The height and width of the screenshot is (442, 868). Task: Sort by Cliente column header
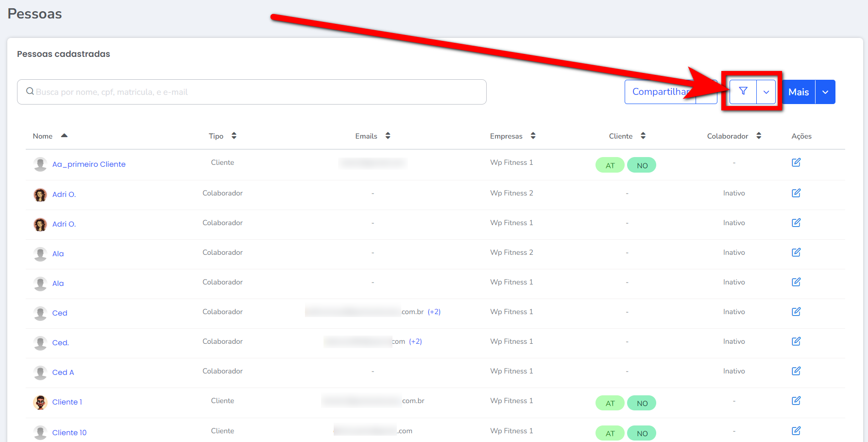tap(643, 136)
